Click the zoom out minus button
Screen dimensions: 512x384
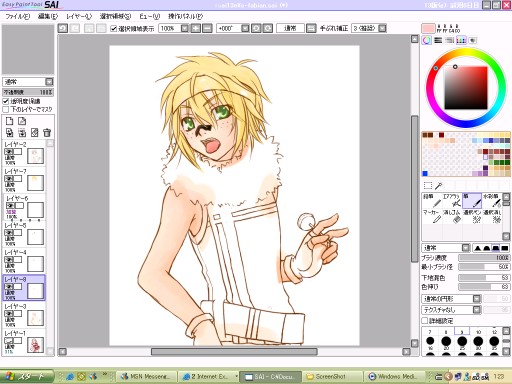tap(207, 28)
